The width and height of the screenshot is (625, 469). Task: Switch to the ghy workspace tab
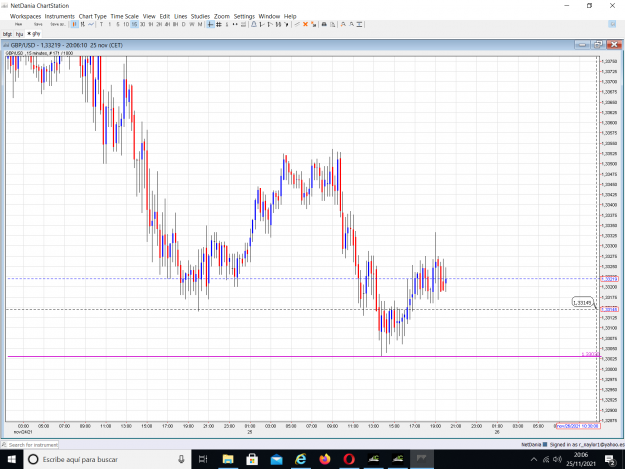point(33,34)
